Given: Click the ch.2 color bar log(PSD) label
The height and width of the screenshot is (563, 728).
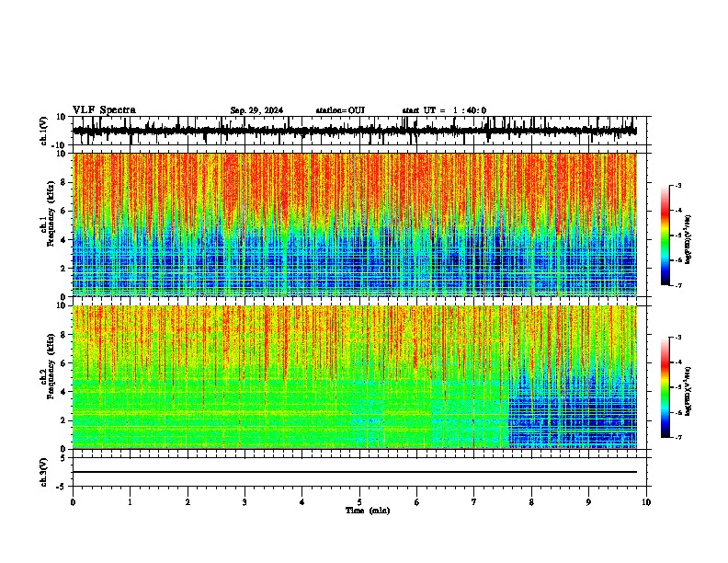Looking at the screenshot, I should tap(688, 391).
